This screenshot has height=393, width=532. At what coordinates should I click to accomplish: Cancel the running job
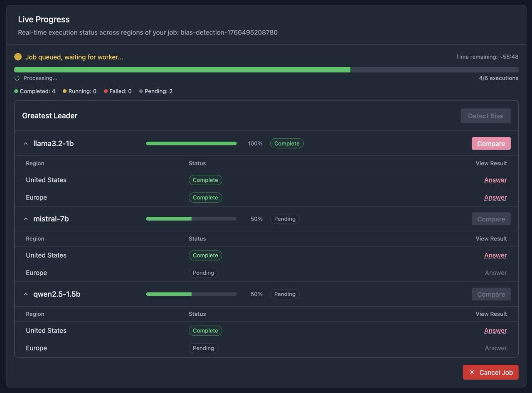point(490,372)
